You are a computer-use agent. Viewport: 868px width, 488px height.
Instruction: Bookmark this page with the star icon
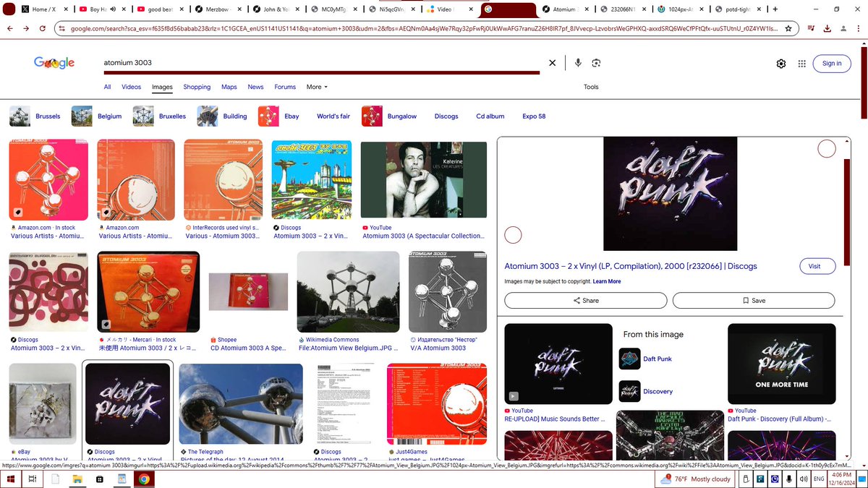(x=788, y=29)
